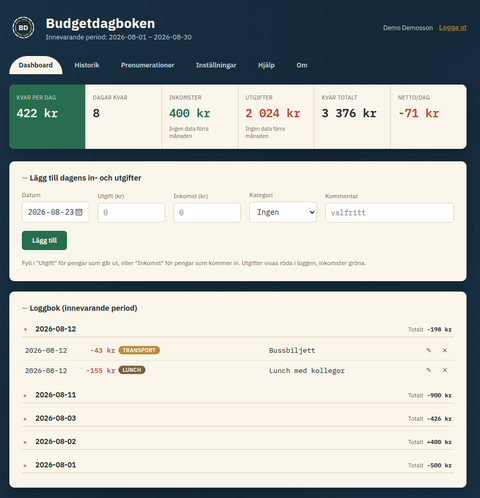480x498 pixels.
Task: Click the LUNCH category badge
Action: click(132, 370)
